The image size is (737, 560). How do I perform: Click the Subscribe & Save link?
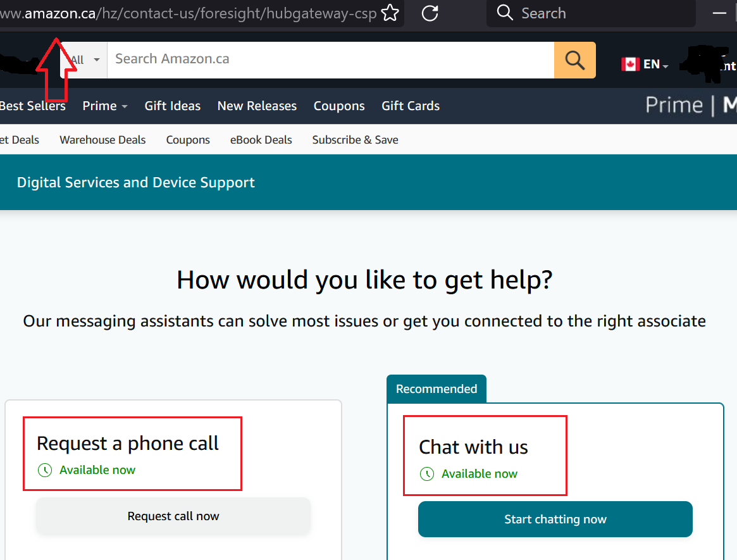[355, 140]
